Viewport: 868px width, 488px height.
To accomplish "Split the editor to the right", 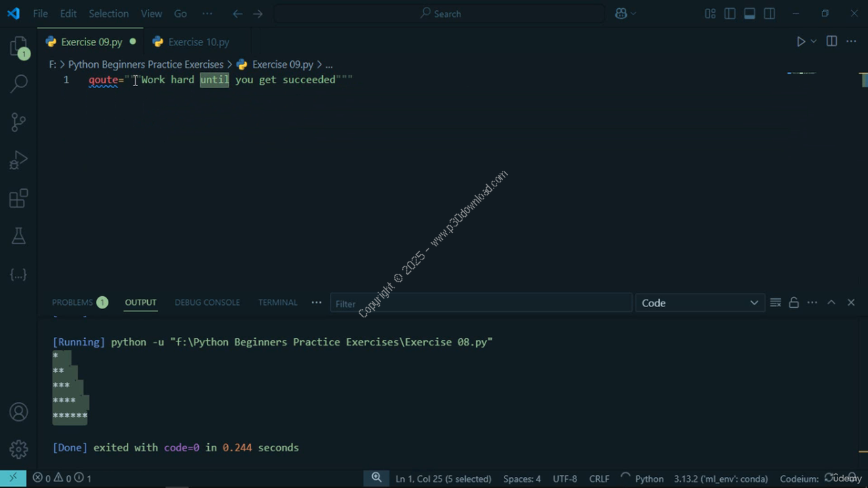I will click(x=831, y=41).
